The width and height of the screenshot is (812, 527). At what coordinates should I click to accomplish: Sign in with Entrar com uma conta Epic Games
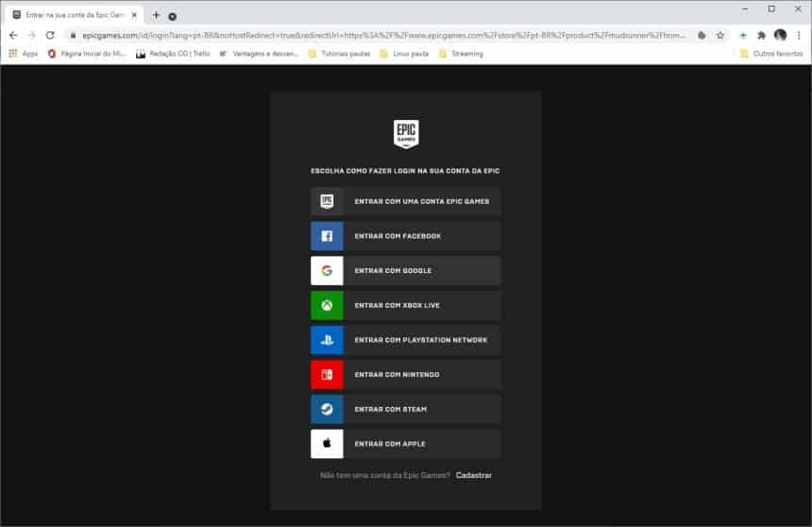pos(405,201)
